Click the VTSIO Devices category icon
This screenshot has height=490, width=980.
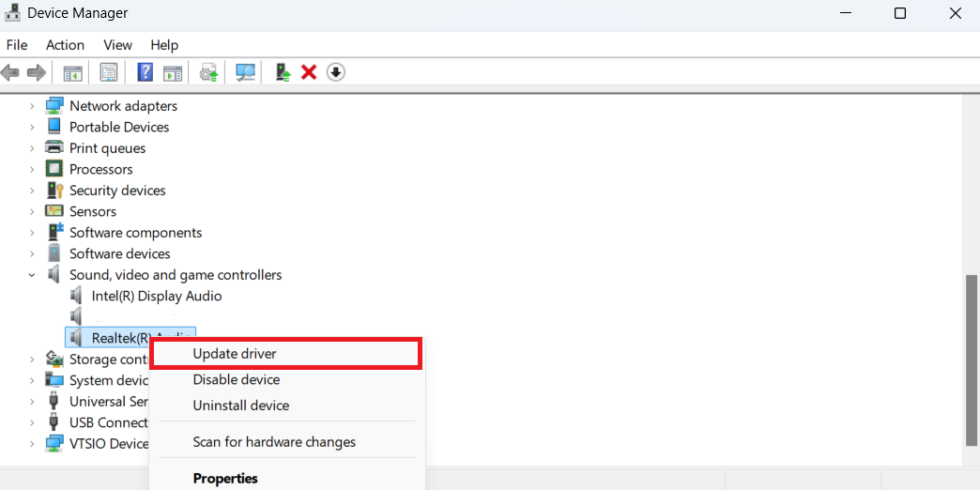tap(54, 444)
